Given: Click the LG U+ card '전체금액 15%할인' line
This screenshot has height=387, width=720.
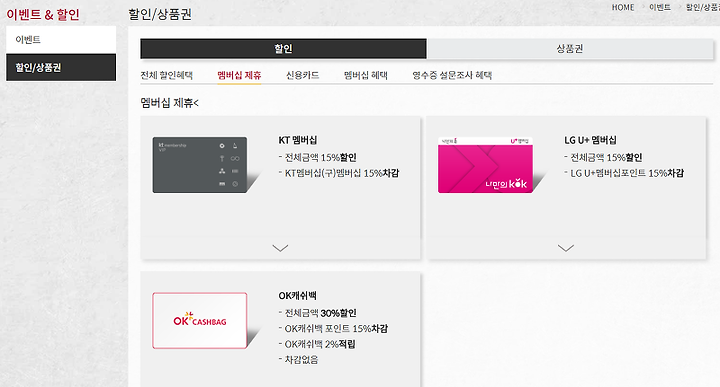Looking at the screenshot, I should (x=606, y=157).
